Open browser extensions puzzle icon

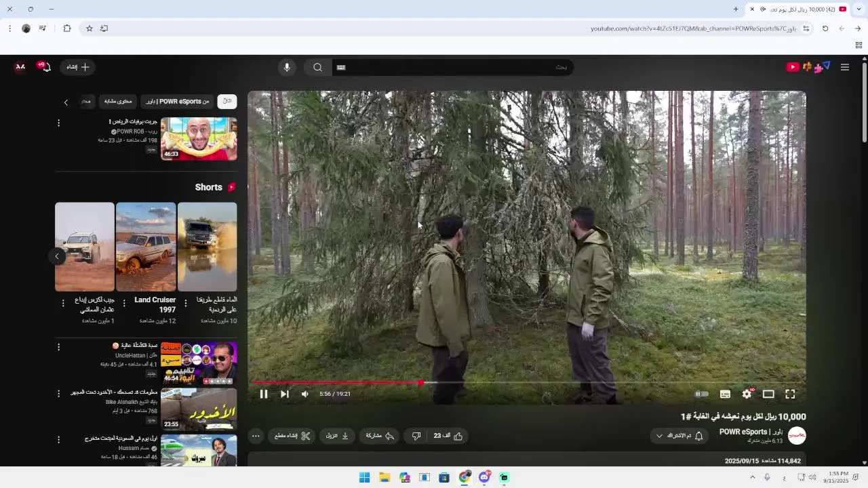pyautogui.click(x=67, y=28)
